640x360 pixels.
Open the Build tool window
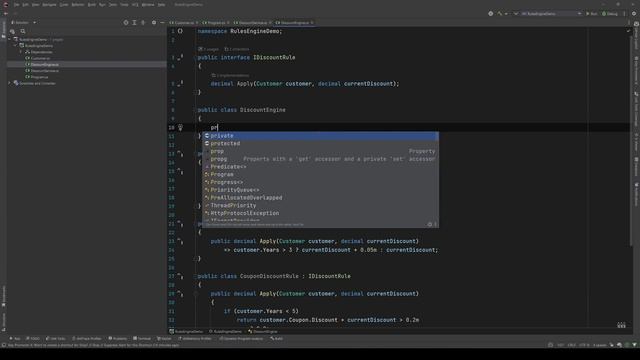coord(276,338)
